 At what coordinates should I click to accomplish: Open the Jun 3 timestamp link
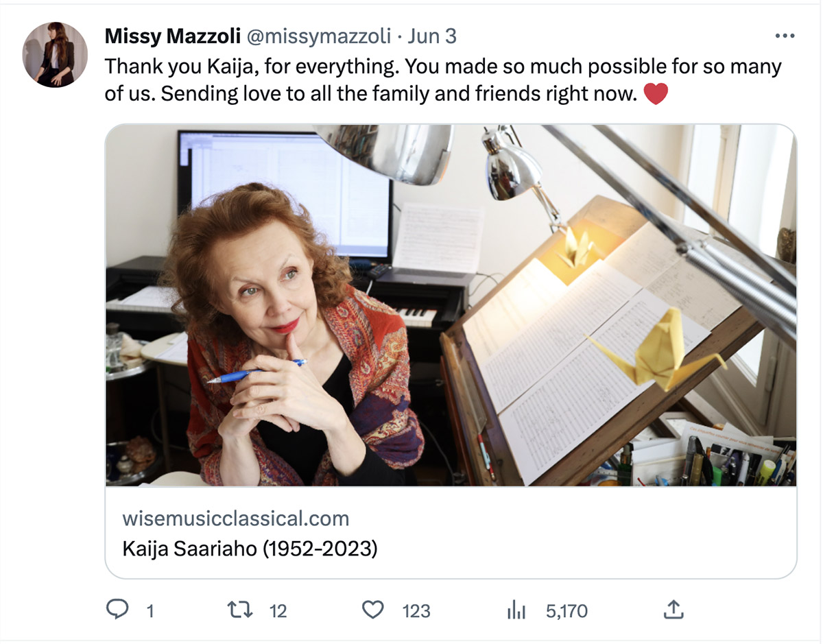point(432,36)
